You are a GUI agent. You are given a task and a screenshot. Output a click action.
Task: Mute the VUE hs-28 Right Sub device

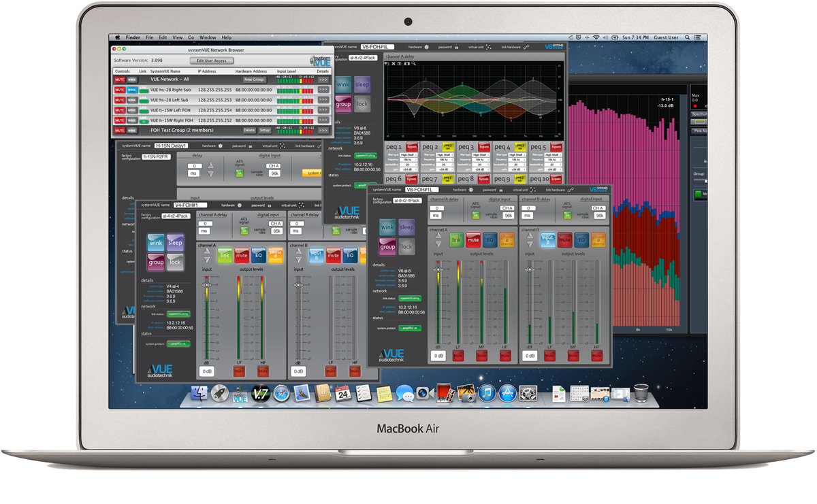(x=119, y=90)
